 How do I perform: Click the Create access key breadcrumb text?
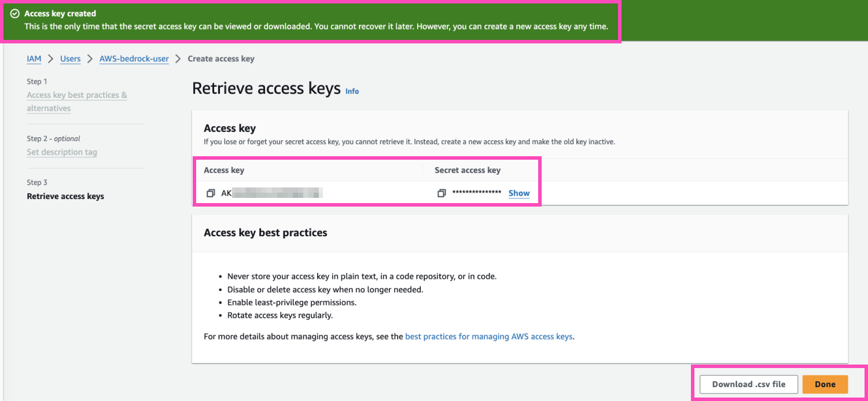click(220, 58)
